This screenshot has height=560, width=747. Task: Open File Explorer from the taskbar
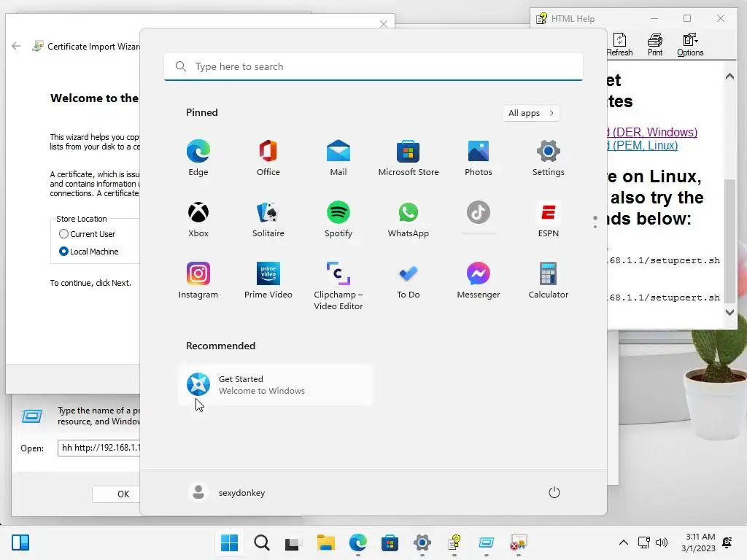(326, 542)
